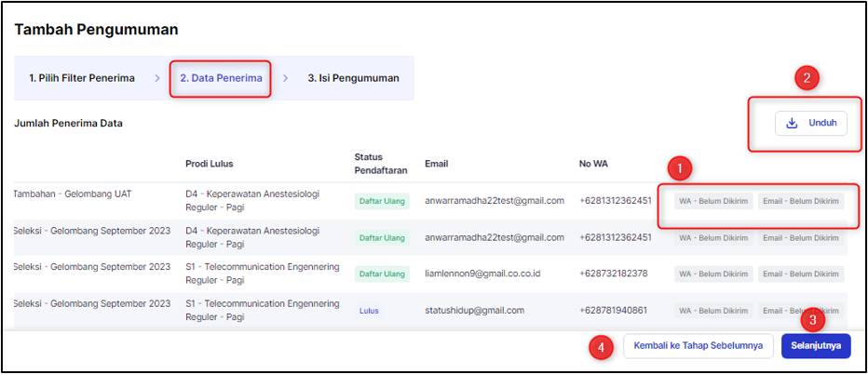Go to 3. Isi Pengumuman step

point(353,78)
